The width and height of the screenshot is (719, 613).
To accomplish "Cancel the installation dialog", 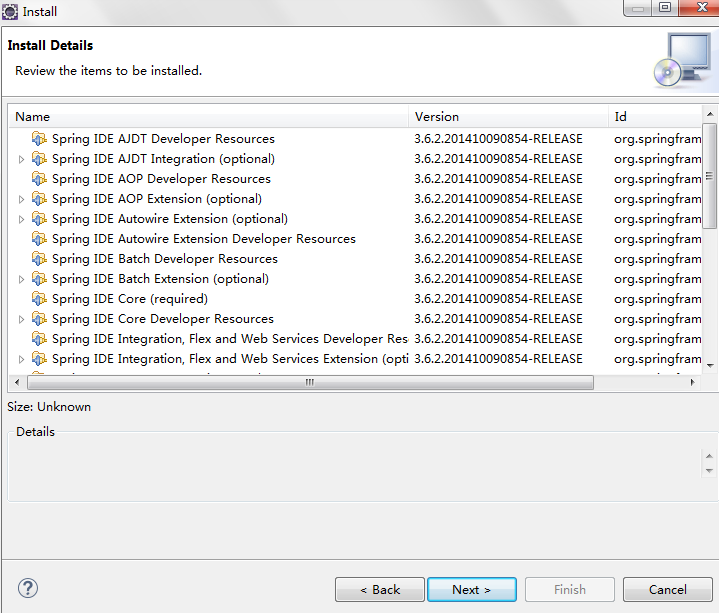I will click(x=668, y=589).
